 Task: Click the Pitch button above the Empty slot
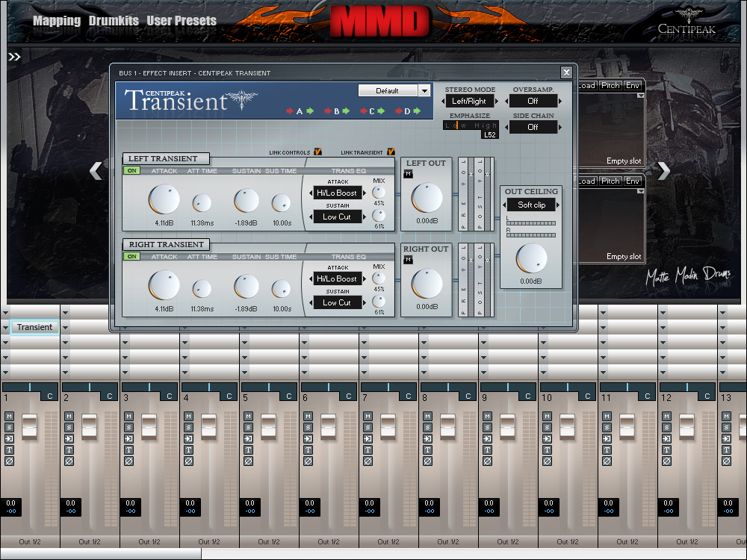coord(610,86)
